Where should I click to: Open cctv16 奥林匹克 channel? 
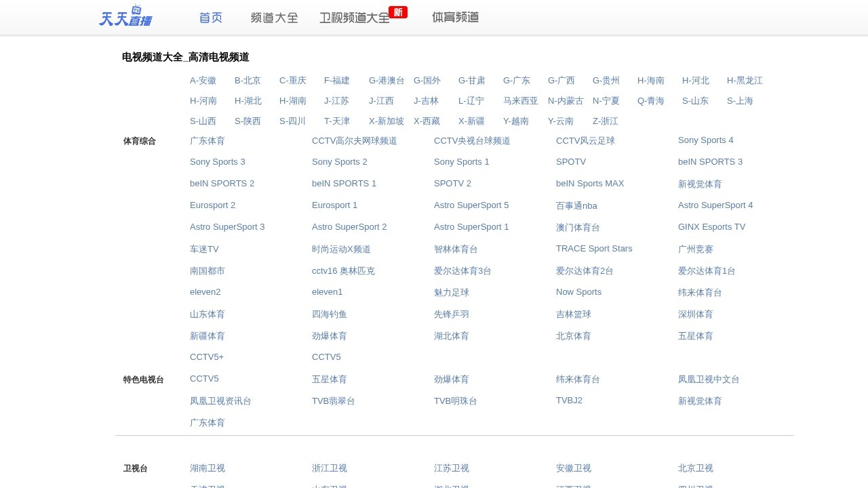coord(343,271)
